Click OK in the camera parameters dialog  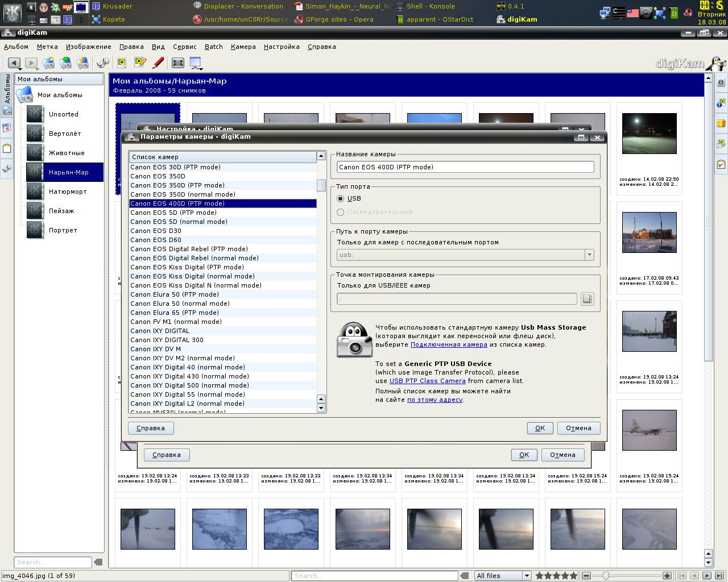point(540,429)
